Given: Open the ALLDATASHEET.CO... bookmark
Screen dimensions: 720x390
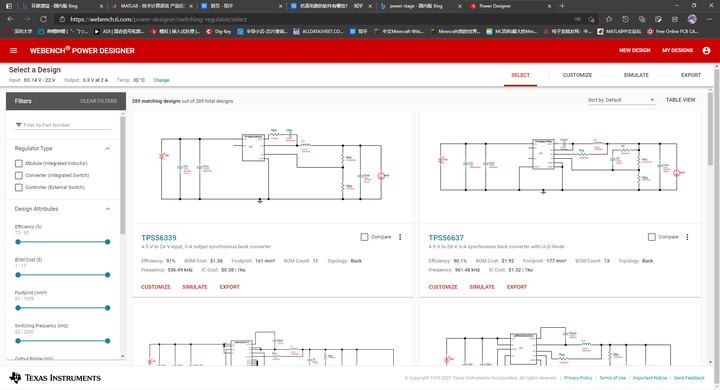Looking at the screenshot, I should pyautogui.click(x=318, y=31).
